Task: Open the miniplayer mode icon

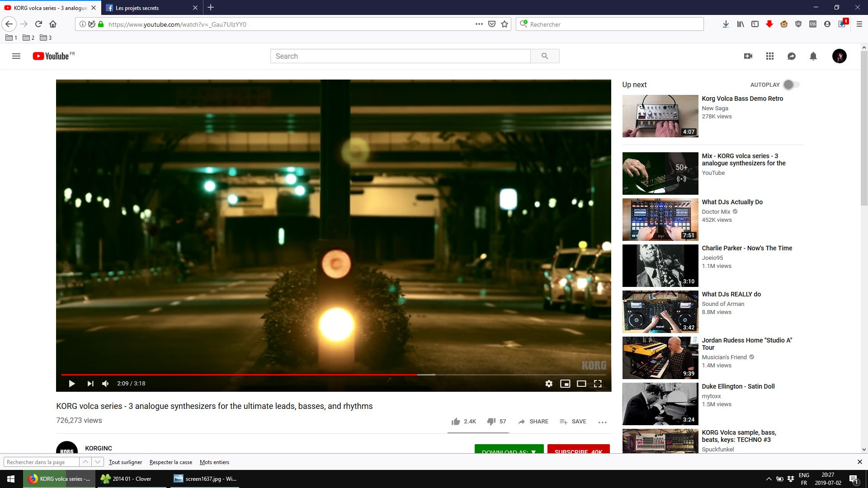Action: tap(565, 384)
